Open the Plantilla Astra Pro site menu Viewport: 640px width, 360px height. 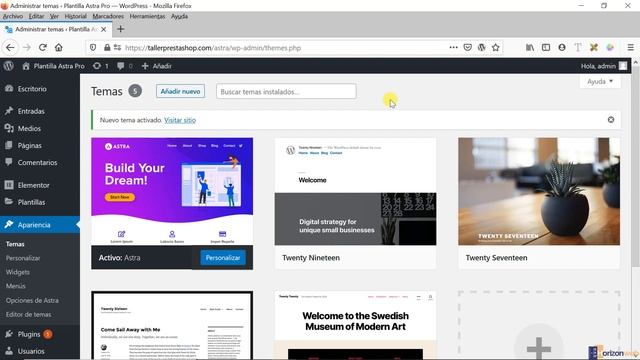(53, 66)
